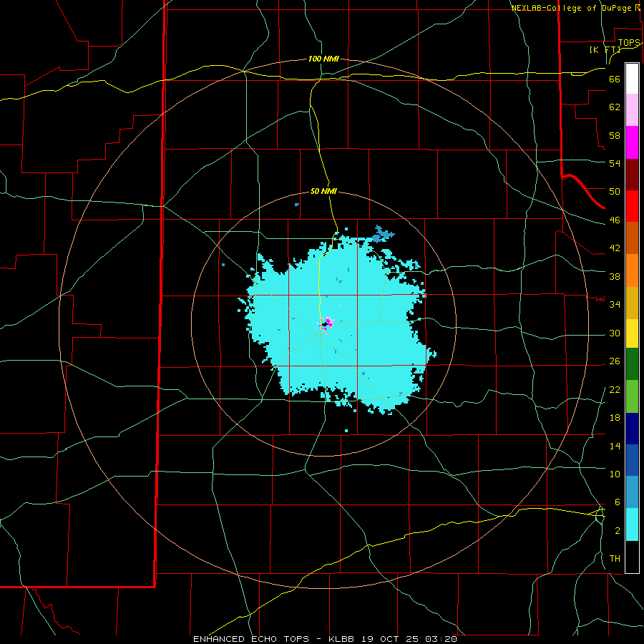Click the "19 OCT 25 03:20" timestamp
Viewport: 644px width, 644px height.
(x=409, y=639)
